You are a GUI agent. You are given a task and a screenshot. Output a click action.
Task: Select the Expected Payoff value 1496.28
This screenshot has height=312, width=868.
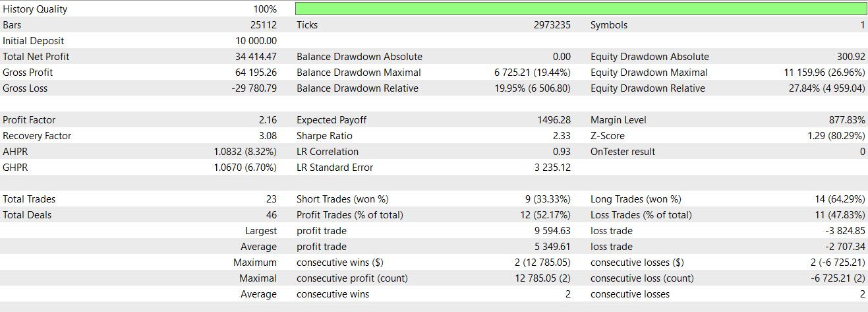click(x=554, y=120)
